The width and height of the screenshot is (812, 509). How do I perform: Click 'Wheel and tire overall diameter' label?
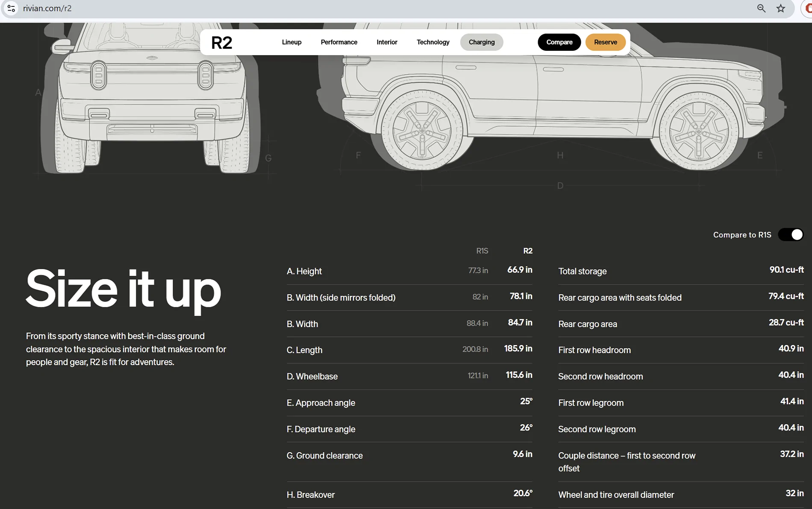[616, 495]
